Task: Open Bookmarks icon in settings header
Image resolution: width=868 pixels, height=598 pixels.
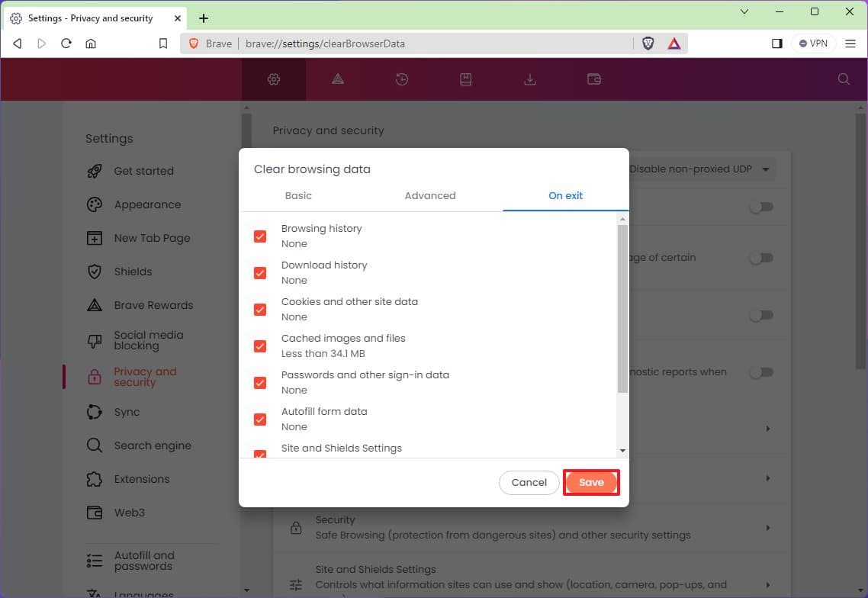Action: click(x=465, y=79)
